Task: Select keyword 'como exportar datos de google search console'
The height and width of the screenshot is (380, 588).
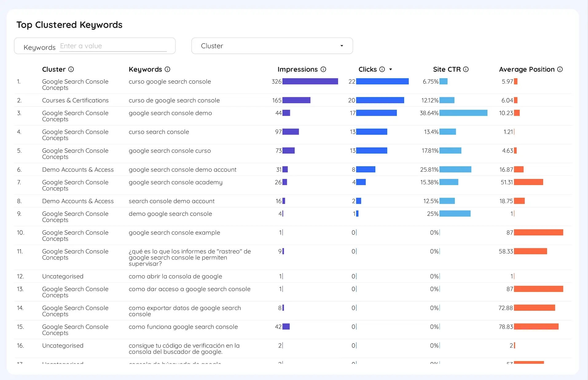Action: 185,311
